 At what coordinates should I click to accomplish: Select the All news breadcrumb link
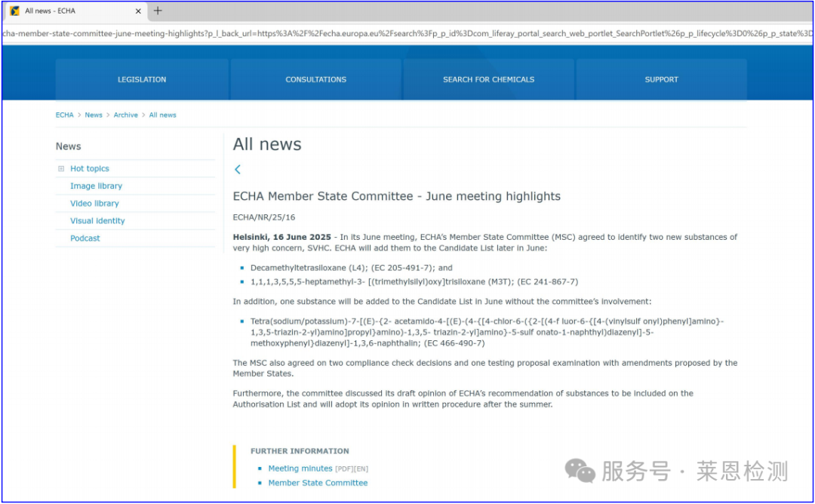point(162,115)
